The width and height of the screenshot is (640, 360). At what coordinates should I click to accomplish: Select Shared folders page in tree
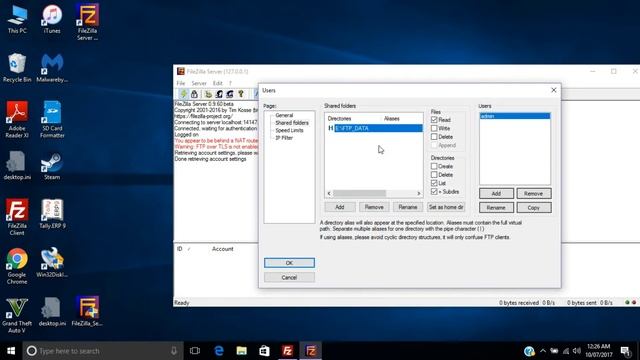click(x=292, y=123)
